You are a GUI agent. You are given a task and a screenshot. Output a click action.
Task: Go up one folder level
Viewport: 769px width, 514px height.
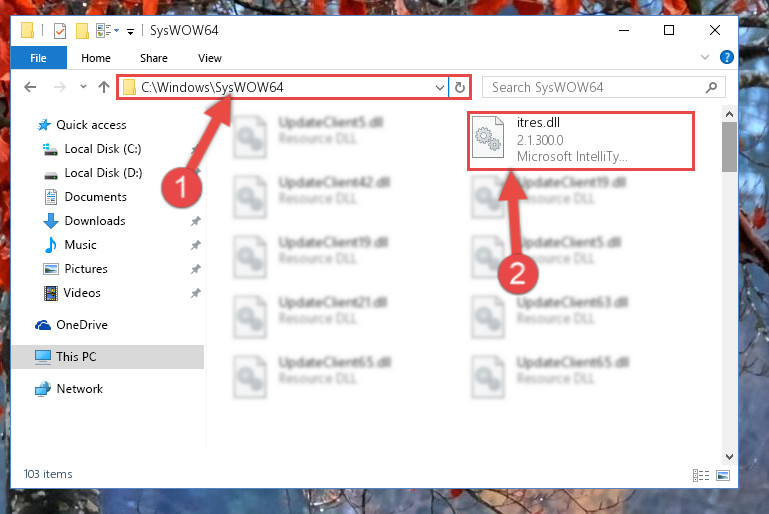(x=103, y=87)
